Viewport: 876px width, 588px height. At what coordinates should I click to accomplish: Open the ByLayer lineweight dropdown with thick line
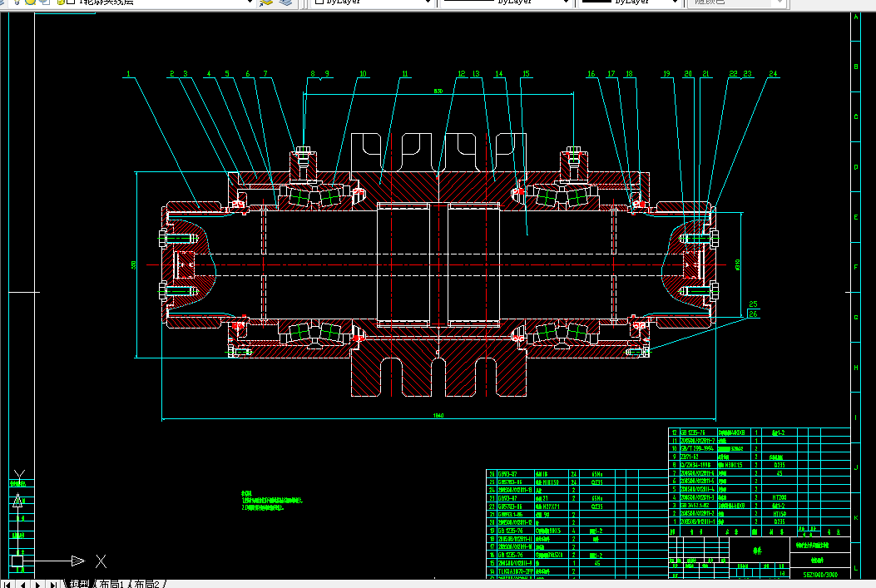675,2
